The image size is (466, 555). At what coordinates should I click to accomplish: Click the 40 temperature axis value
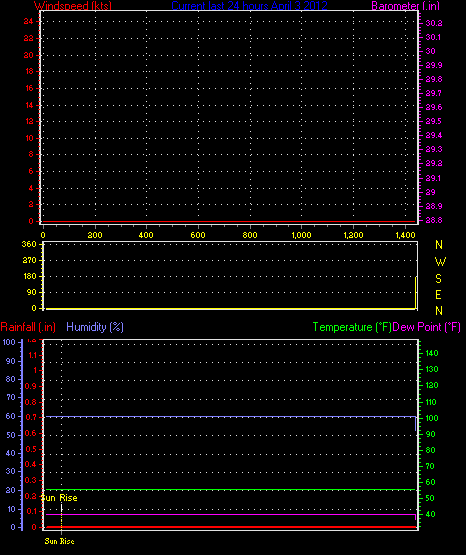pos(430,514)
